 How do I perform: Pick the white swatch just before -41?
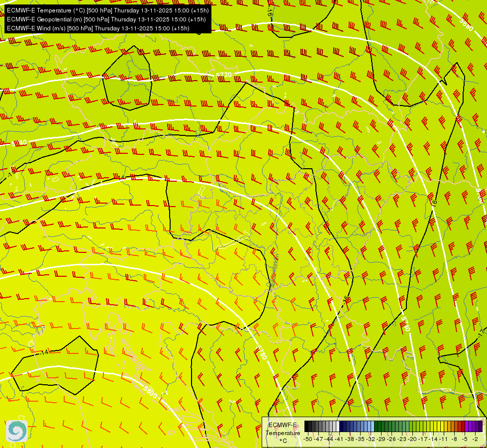338,426
